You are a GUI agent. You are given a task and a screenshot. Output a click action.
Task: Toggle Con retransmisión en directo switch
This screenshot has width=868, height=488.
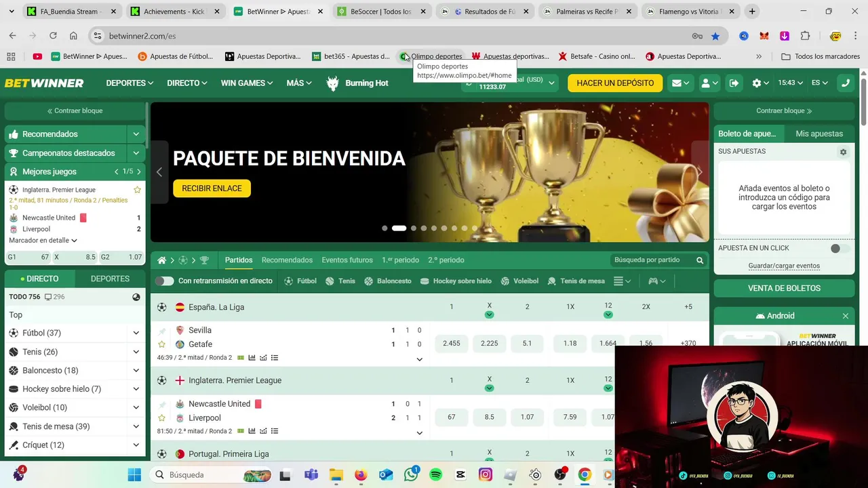pos(164,281)
